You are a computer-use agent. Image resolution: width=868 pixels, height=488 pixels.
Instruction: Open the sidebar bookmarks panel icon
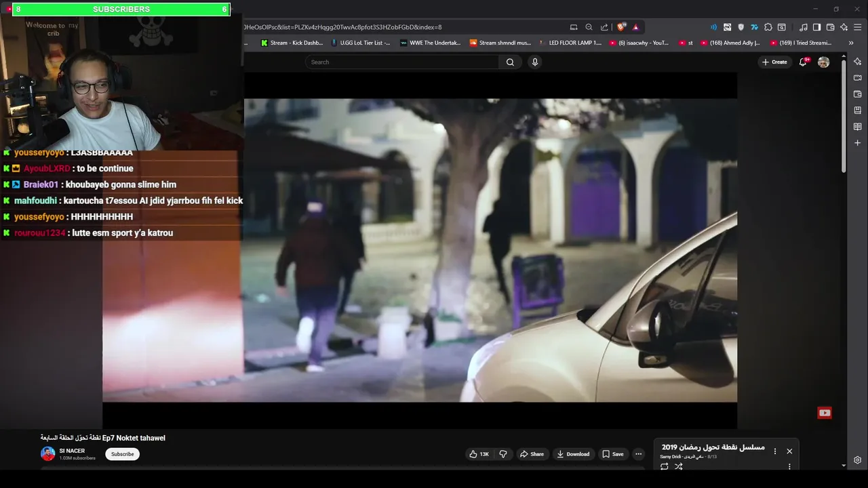tap(858, 110)
